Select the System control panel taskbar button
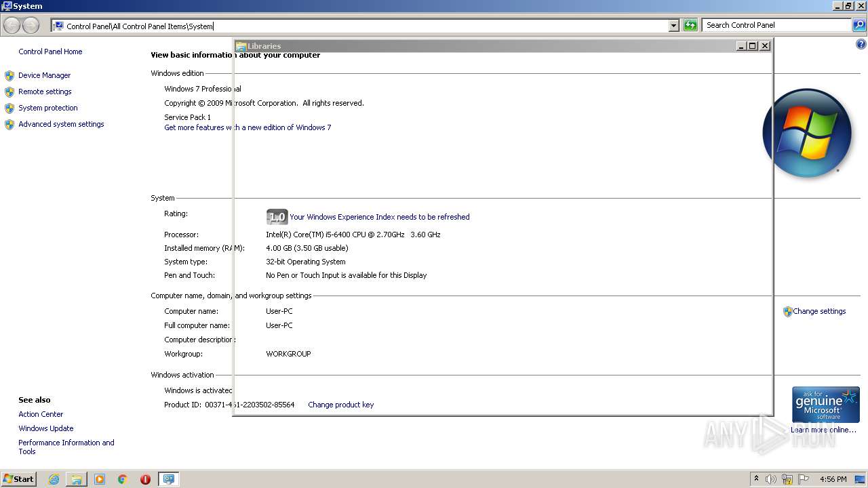Screen dimensions: 868x488 (x=168, y=479)
